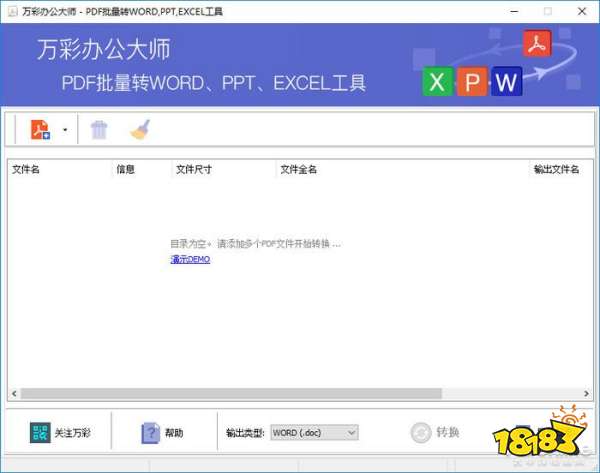
Task: Click the 输出文件名 column header
Action: pyautogui.click(x=556, y=169)
